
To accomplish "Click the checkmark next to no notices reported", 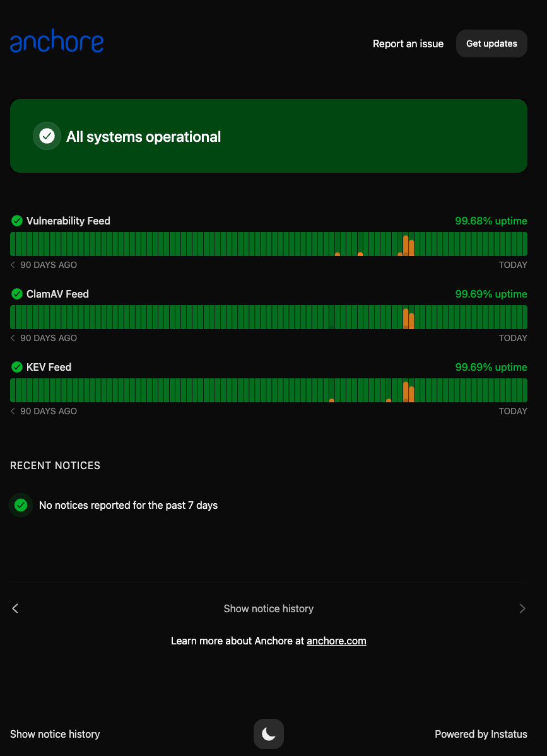I will 21,505.
